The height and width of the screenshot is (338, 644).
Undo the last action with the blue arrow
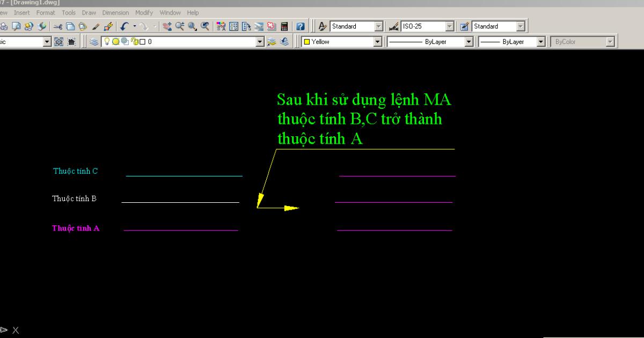[125, 26]
